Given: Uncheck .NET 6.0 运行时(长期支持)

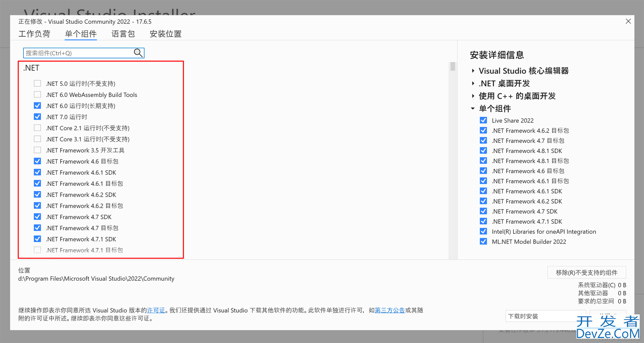Looking at the screenshot, I should pos(38,106).
